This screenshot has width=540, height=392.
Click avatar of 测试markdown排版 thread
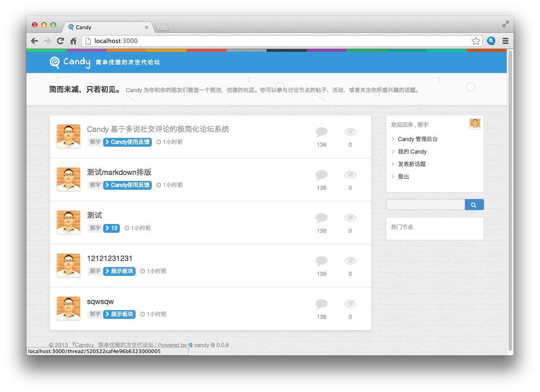(x=68, y=179)
